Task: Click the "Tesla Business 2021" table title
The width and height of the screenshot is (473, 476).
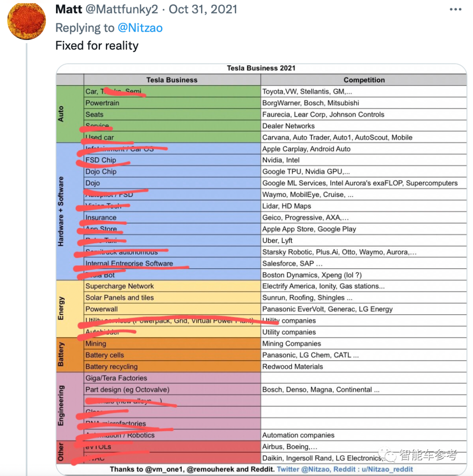Action: 261,68
